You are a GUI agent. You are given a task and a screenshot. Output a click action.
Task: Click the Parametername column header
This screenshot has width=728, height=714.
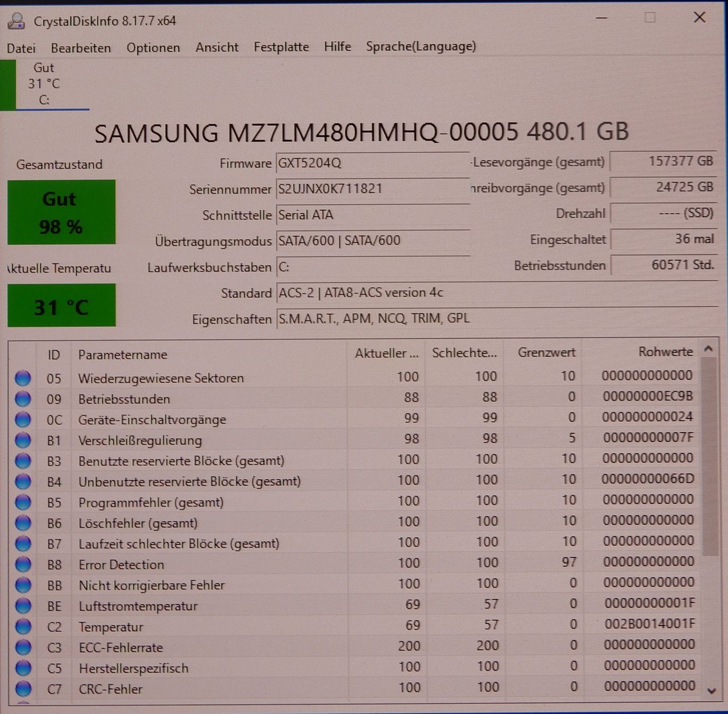point(209,354)
